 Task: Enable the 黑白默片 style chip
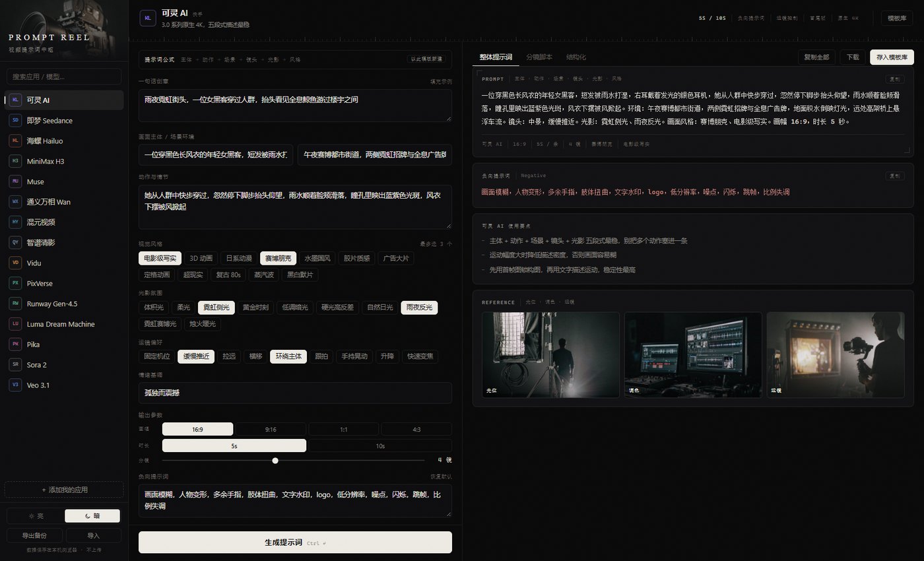click(299, 275)
